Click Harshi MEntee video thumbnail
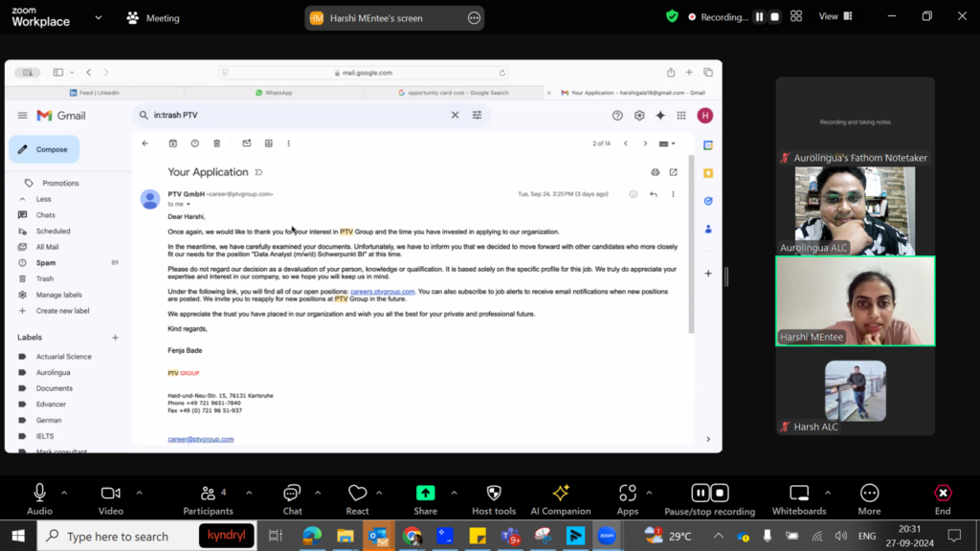Screen dimensions: 980x551 pos(855,301)
